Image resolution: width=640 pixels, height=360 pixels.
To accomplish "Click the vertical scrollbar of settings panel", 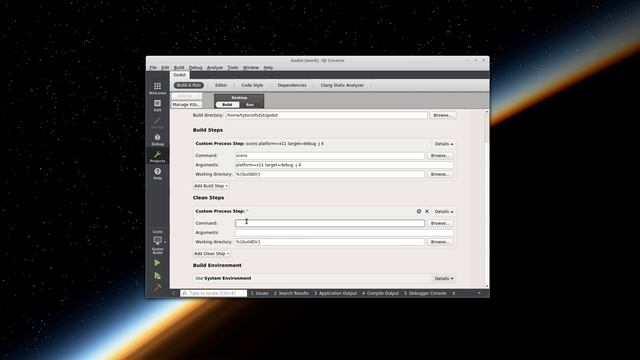I will [486, 198].
